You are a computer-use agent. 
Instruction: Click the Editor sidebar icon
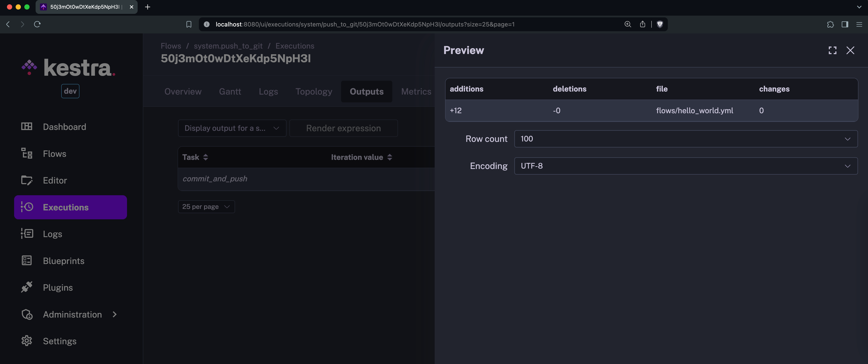tap(27, 180)
